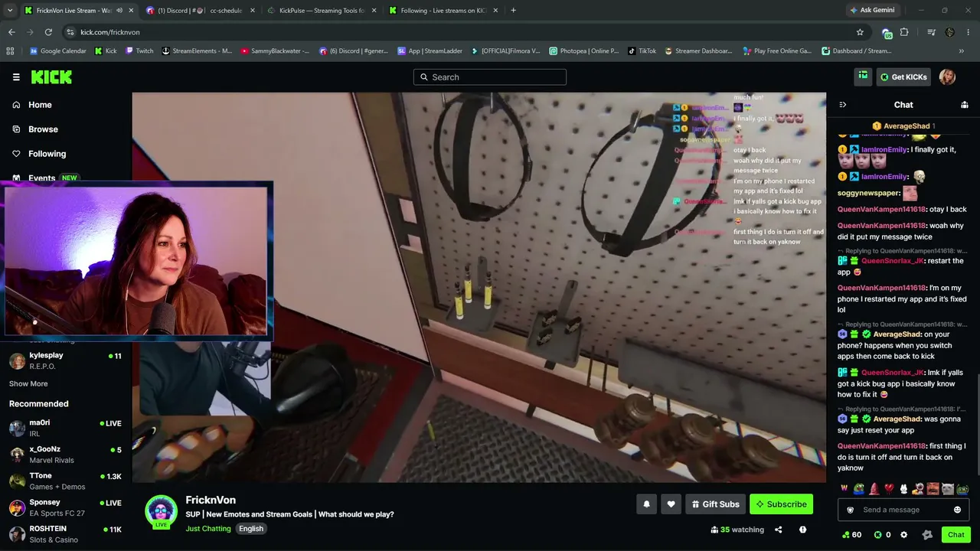980x551 pixels.
Task: Click the green Subscribe button
Action: [x=781, y=504]
